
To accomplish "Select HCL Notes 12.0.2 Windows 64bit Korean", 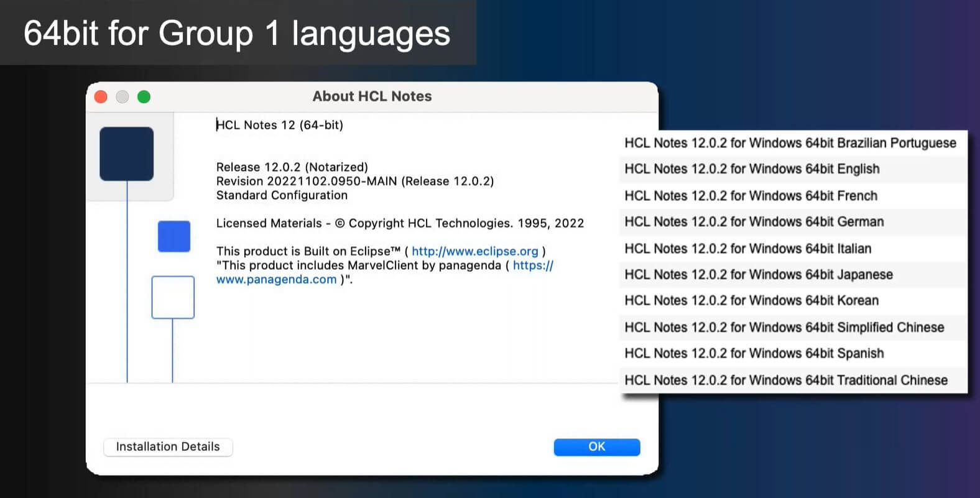I will coord(793,301).
